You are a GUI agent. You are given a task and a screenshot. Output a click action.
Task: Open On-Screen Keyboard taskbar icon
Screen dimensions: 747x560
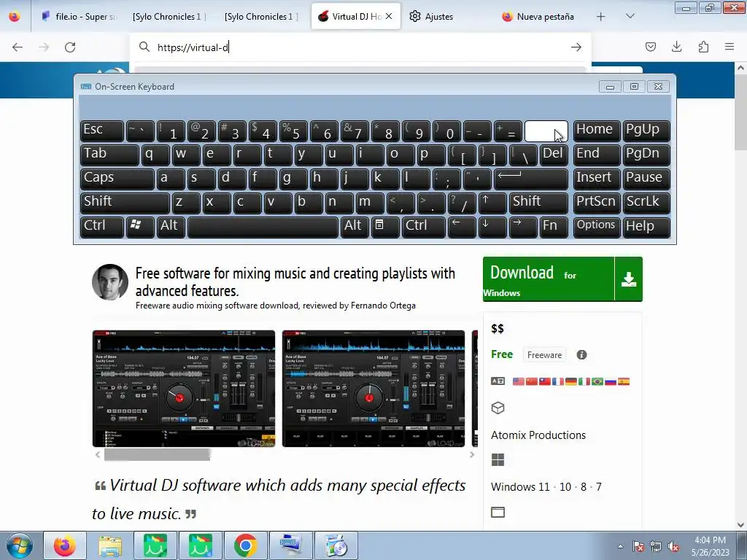290,545
